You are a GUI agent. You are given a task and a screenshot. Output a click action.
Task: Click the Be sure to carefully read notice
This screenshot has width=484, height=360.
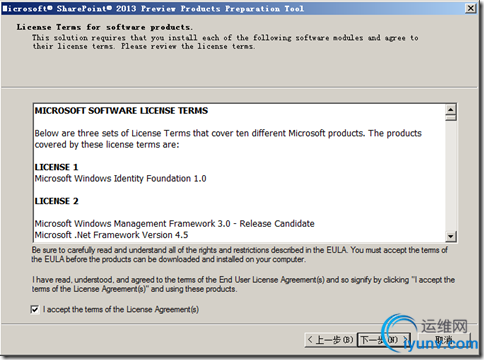tap(239, 255)
